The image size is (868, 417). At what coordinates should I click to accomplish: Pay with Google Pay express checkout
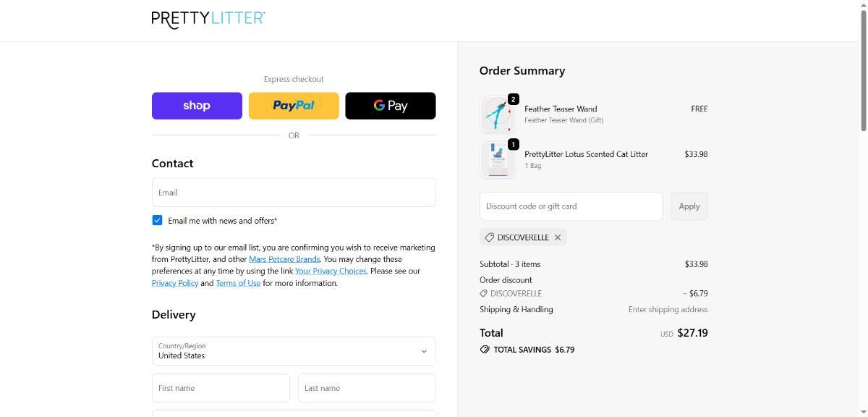coord(391,106)
